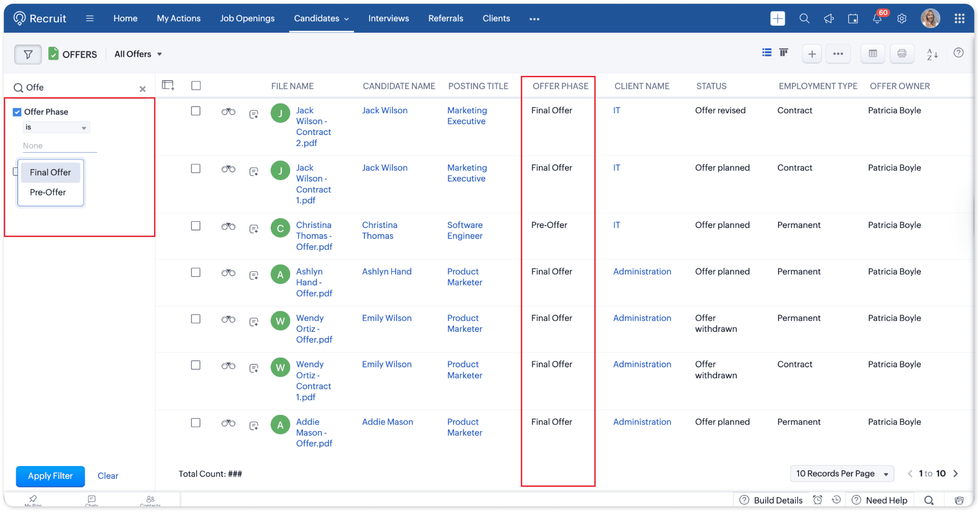The image size is (980, 512).
Task: Open the announcements megaphone icon
Action: tap(829, 18)
